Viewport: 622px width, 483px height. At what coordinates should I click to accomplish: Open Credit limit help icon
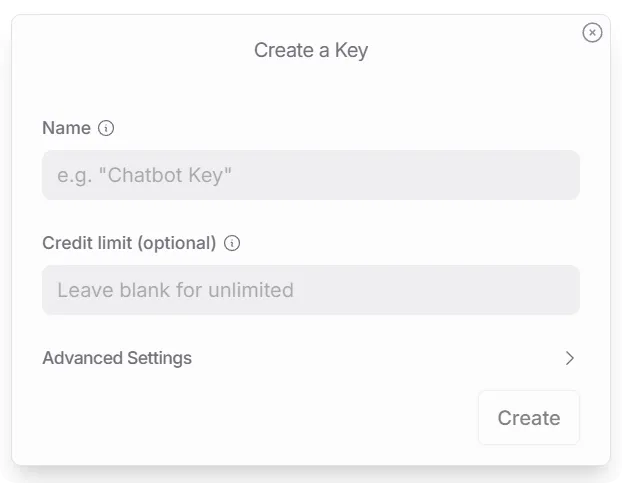[232, 243]
